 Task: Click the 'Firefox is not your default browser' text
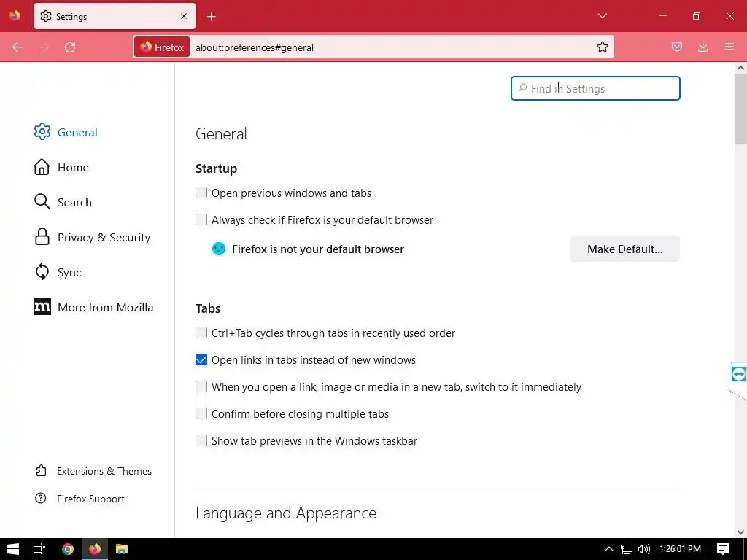click(x=318, y=249)
